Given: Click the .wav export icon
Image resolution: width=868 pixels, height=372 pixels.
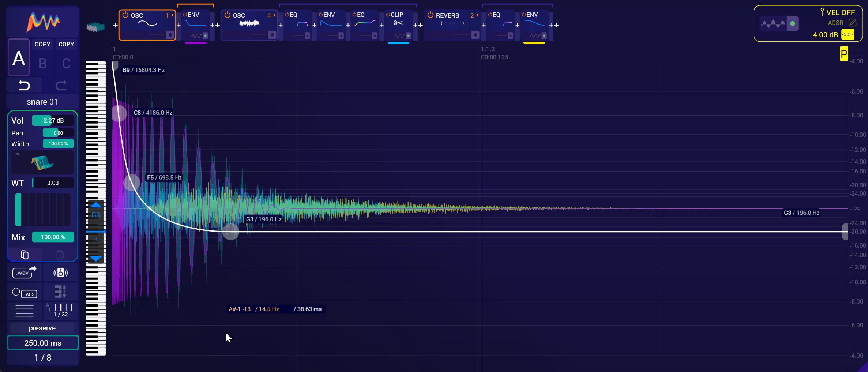Looking at the screenshot, I should pyautogui.click(x=24, y=273).
